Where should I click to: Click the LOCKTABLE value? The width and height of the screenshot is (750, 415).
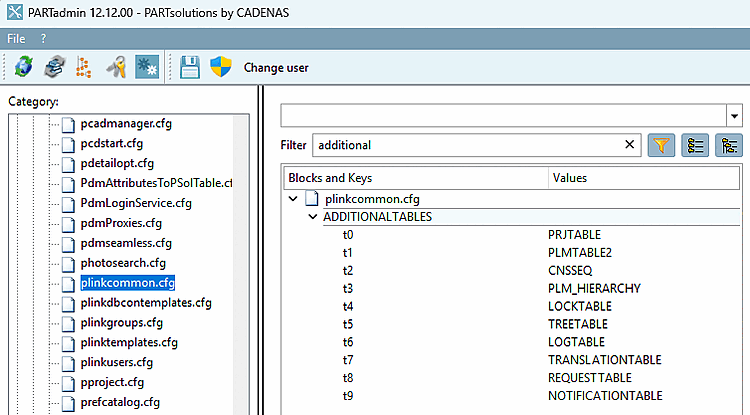[580, 306]
